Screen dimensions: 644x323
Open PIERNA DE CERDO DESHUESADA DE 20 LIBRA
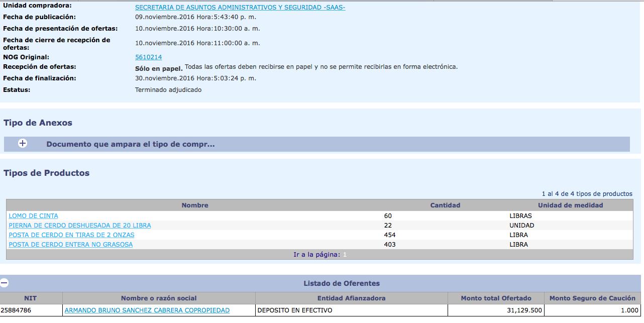[80, 226]
